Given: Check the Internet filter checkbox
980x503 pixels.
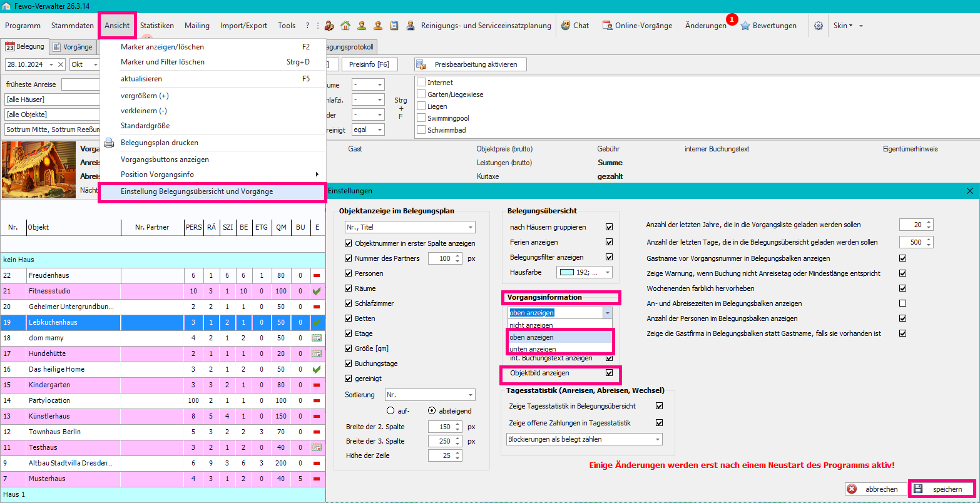Looking at the screenshot, I should click(421, 83).
